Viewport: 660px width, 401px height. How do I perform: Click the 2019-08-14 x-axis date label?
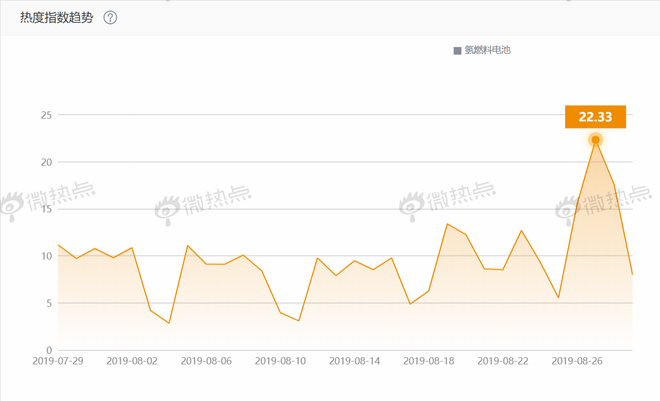(355, 362)
